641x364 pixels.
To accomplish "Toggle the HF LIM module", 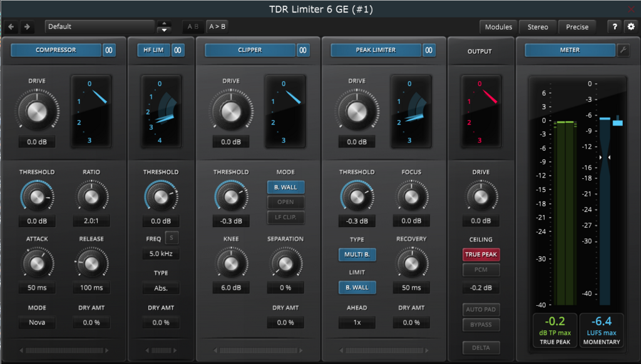I will [x=153, y=50].
